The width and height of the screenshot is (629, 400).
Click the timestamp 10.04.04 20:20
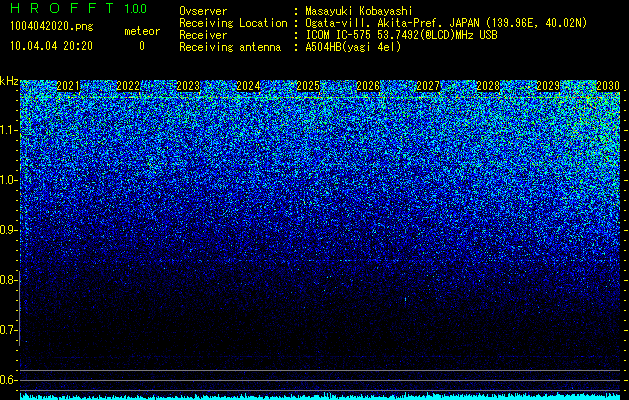(51, 46)
